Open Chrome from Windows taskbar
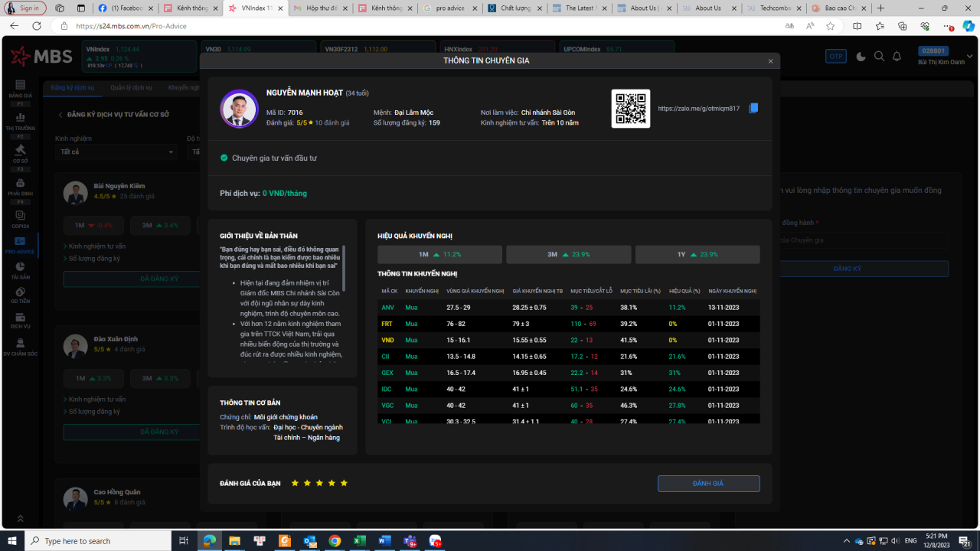Image resolution: width=980 pixels, height=551 pixels. [335, 541]
